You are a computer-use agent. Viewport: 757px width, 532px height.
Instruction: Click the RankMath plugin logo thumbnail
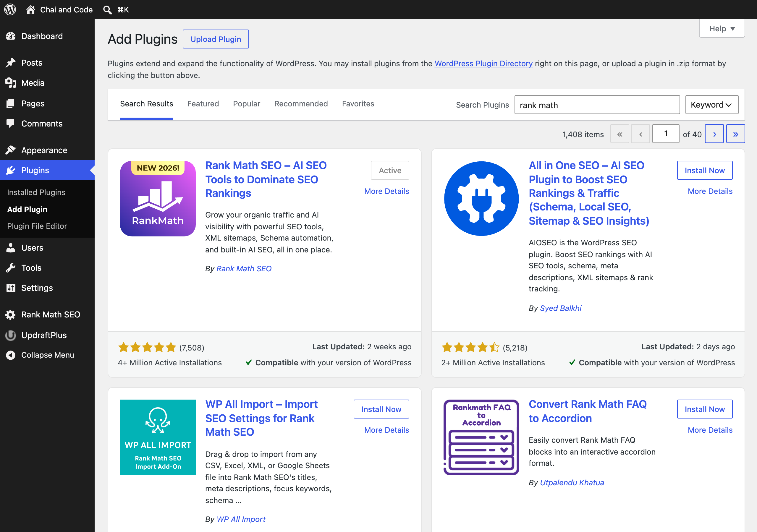tap(158, 198)
